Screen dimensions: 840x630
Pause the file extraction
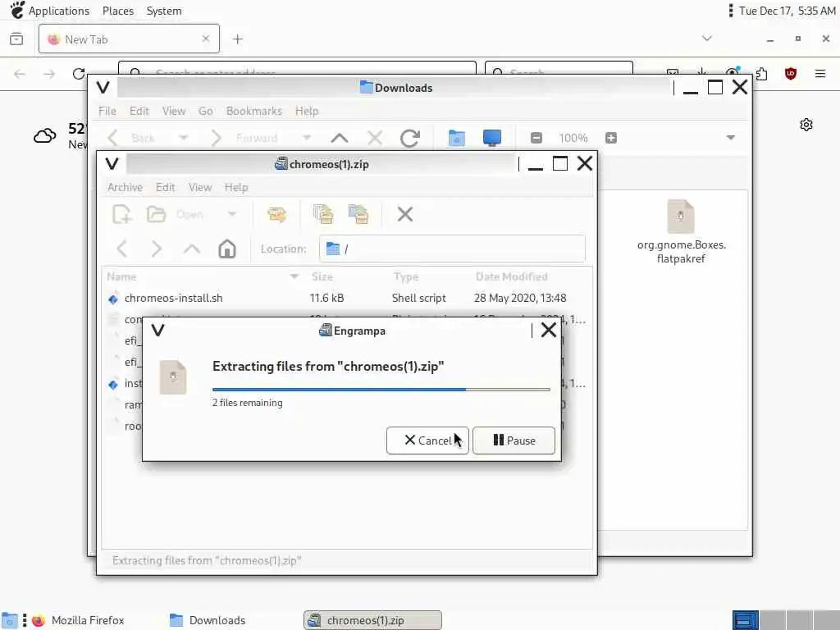[x=514, y=441]
